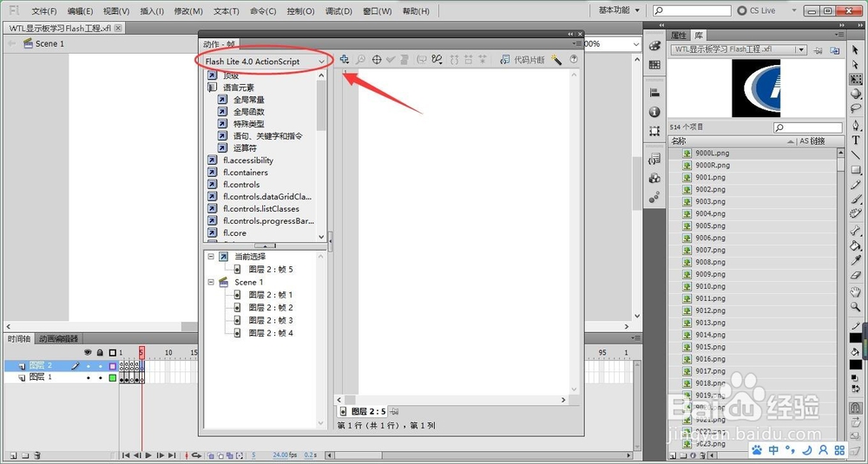
Task: Select the Free Transform tool
Action: point(856,79)
